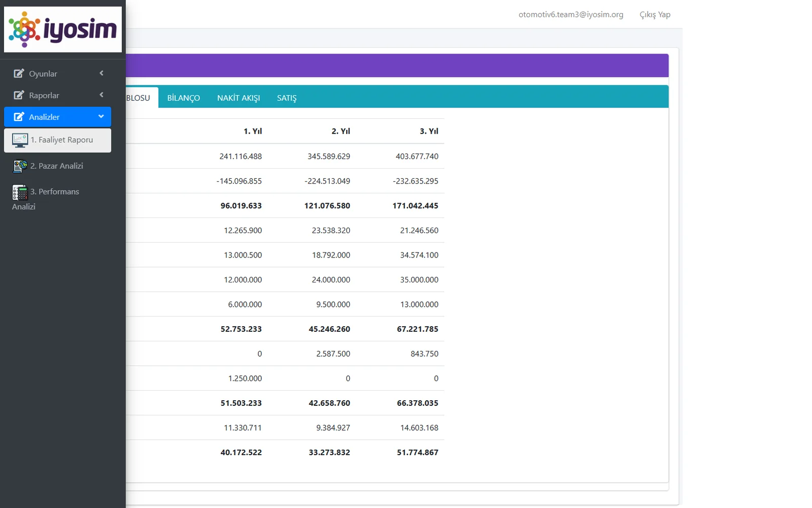Open Faaliyet Raporu monitor icon
This screenshot has width=812, height=508.
(20, 140)
